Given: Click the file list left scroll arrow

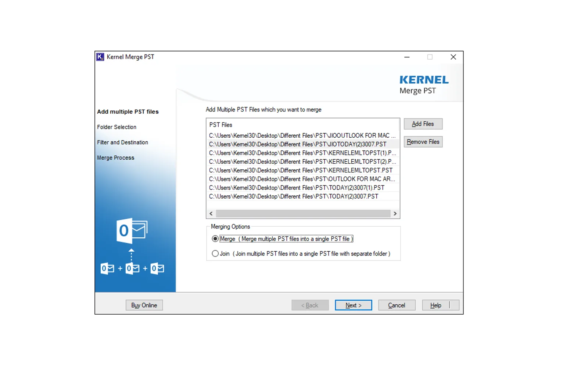Looking at the screenshot, I should pyautogui.click(x=211, y=213).
